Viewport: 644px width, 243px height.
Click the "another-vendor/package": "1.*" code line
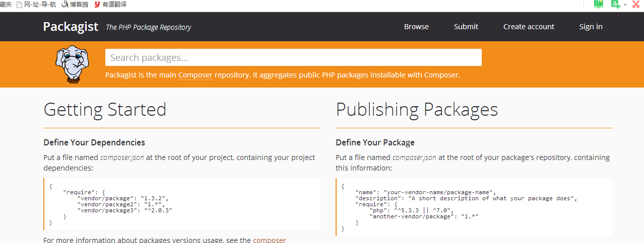(423, 216)
